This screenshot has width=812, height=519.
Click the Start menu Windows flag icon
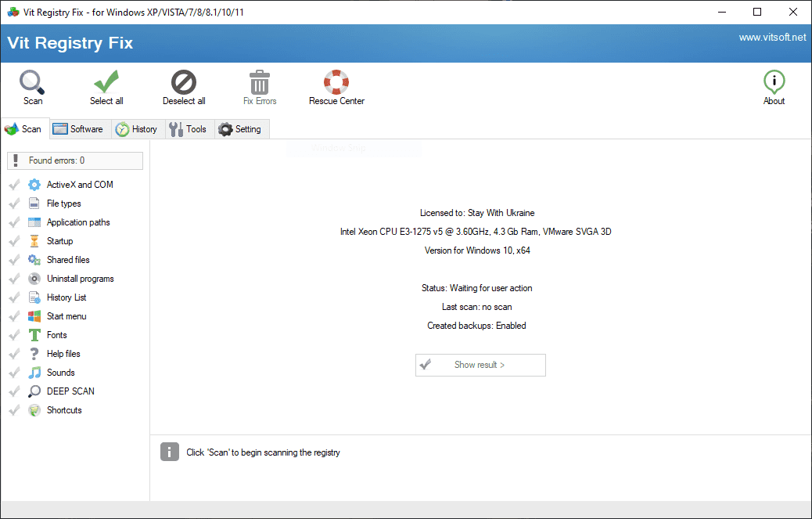[x=34, y=316]
